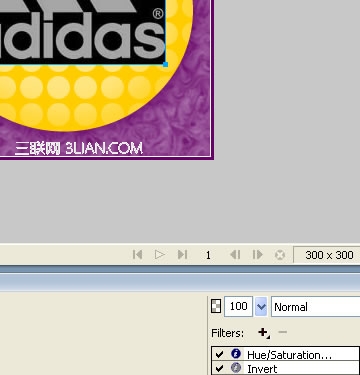Click the blue corner selection handle
360x375 pixels.
click(165, 64)
